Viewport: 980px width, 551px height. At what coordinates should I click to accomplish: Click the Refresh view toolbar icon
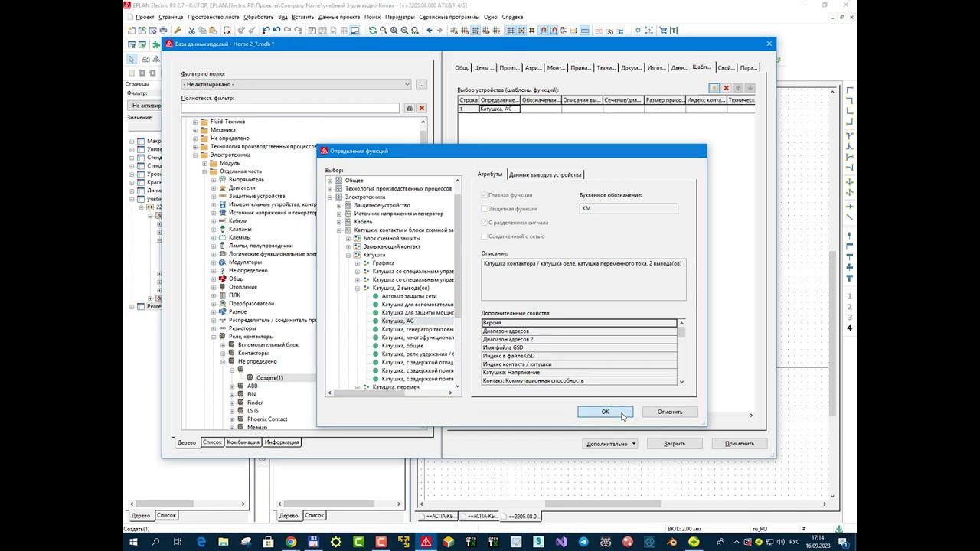point(373,31)
